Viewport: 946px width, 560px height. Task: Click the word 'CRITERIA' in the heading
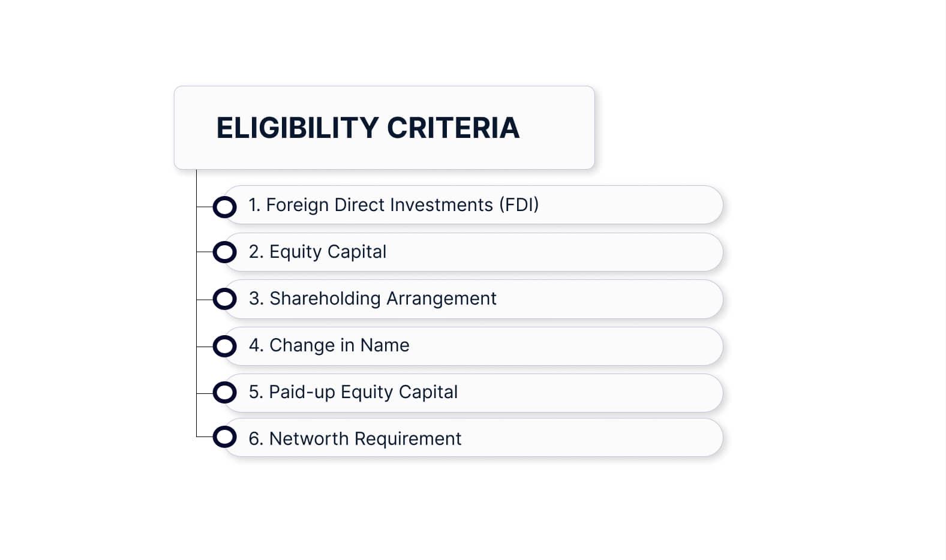point(453,128)
